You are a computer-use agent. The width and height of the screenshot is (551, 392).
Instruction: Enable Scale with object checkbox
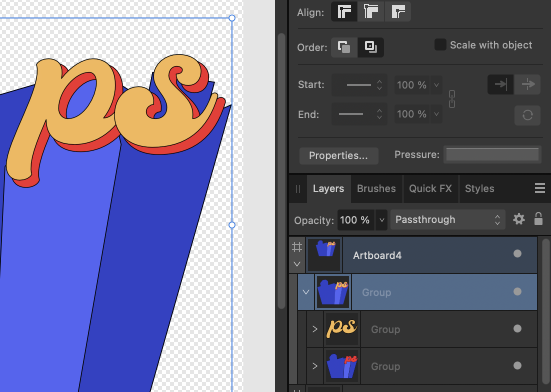(440, 45)
